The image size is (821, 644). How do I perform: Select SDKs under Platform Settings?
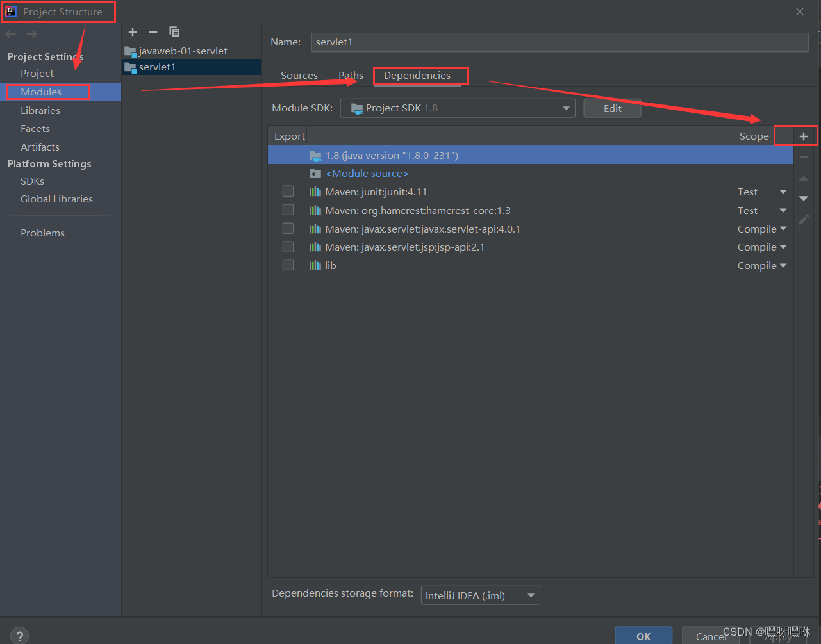click(32, 181)
